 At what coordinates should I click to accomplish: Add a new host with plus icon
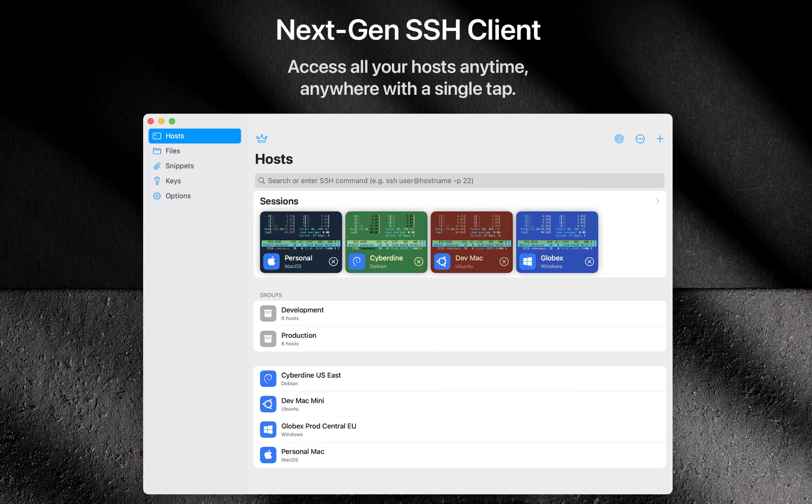pyautogui.click(x=660, y=139)
